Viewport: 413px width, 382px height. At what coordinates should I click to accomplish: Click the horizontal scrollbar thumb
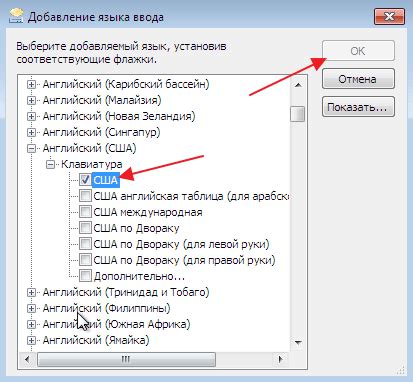point(126,360)
